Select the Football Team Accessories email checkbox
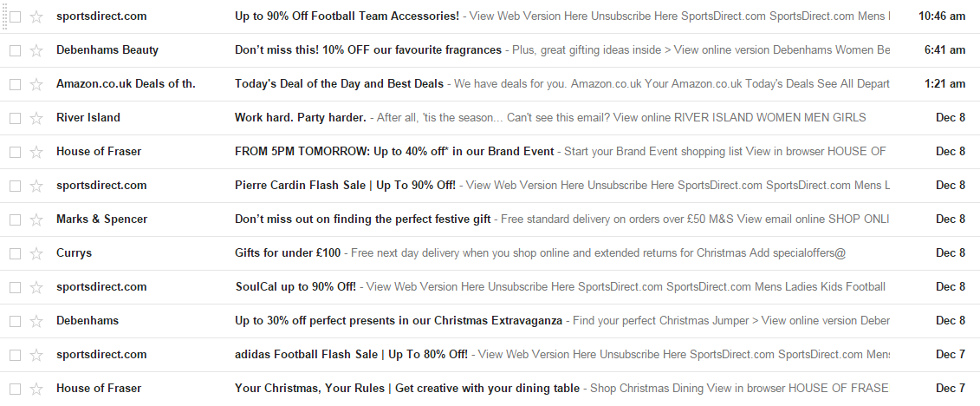The width and height of the screenshot is (980, 406). (x=15, y=16)
